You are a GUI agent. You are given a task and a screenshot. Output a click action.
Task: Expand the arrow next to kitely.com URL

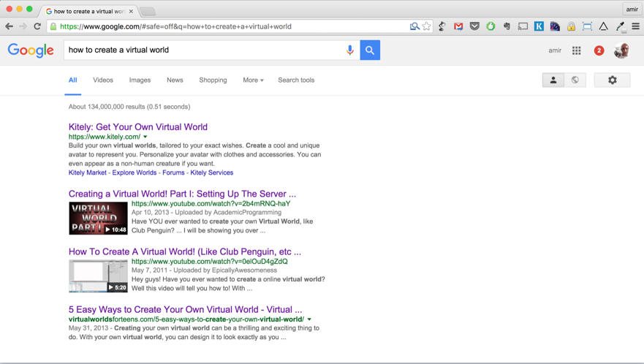pos(145,137)
